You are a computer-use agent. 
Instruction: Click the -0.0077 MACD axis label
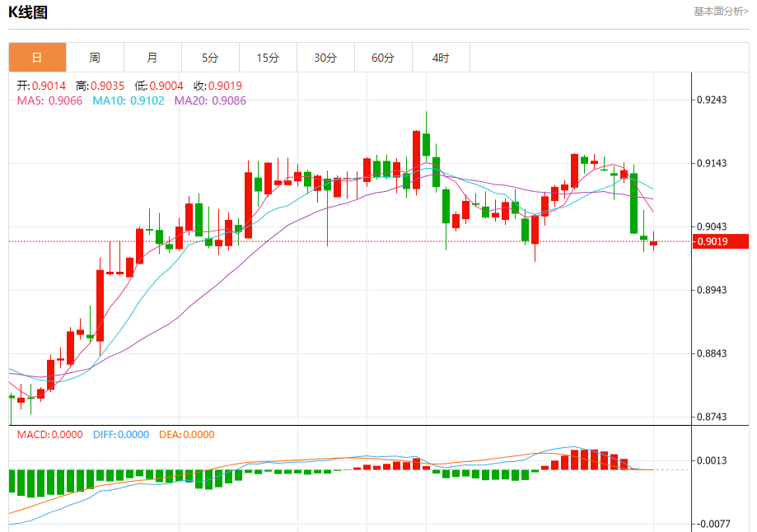[x=712, y=524]
